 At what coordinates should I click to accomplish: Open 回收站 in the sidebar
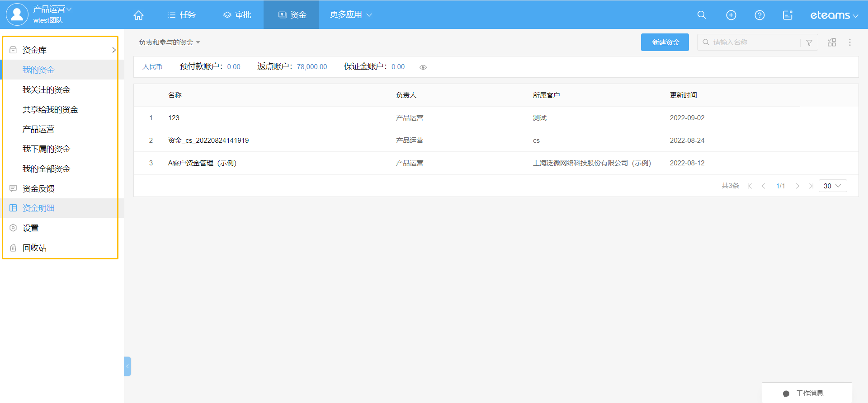pos(34,248)
